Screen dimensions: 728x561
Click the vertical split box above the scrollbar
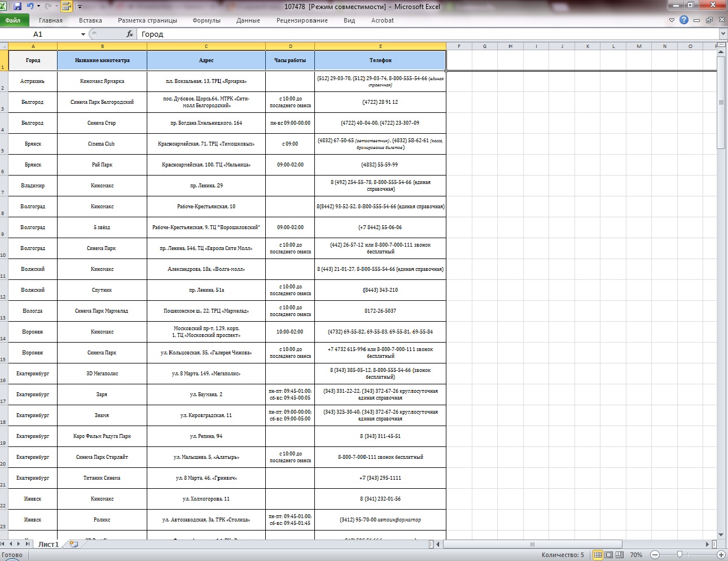721,45
